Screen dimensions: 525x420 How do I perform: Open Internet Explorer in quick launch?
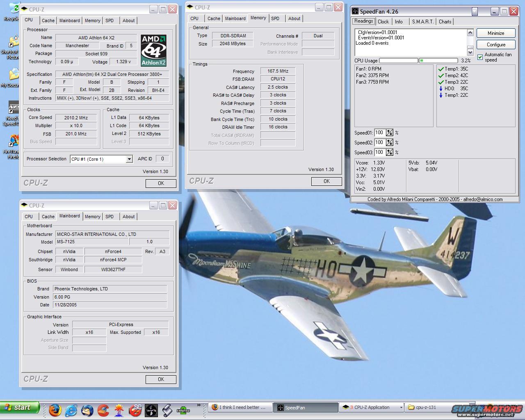pyautogui.click(x=71, y=409)
